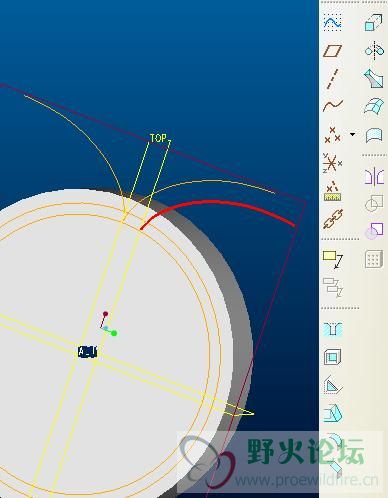The image size is (388, 498).
Task: Select the Draft tool
Action: coord(332,414)
